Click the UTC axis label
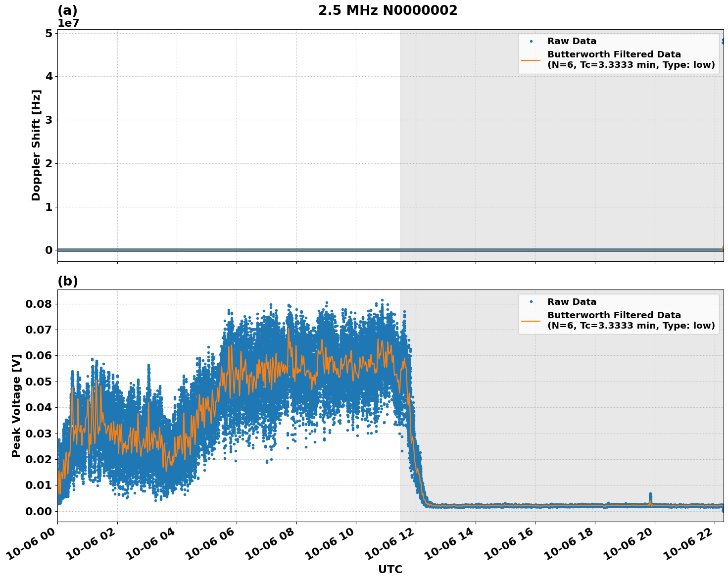The image size is (728, 580). [x=389, y=570]
